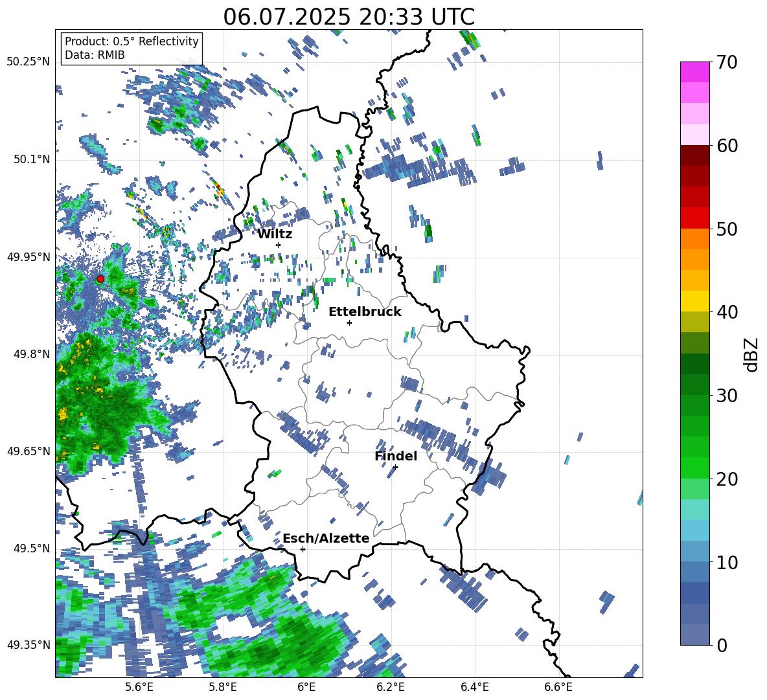Click the Esch/Alzette cross marker
This screenshot has height=700, width=767.
(x=303, y=549)
